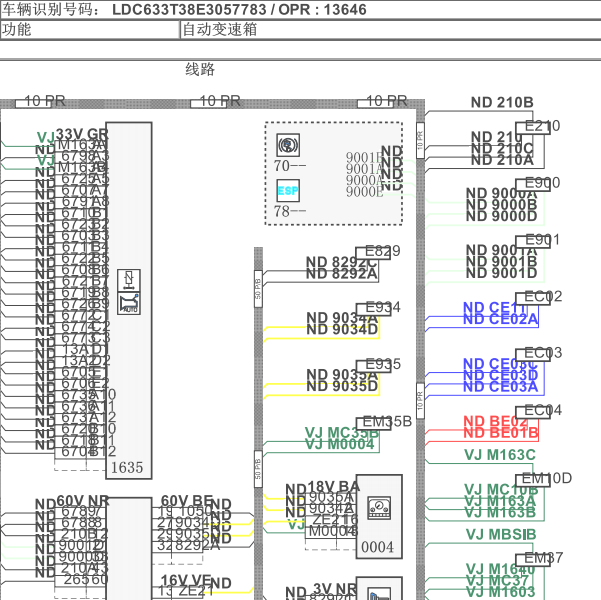
Task: Click the 自动变速箱 function value cell
Action: coord(390,30)
